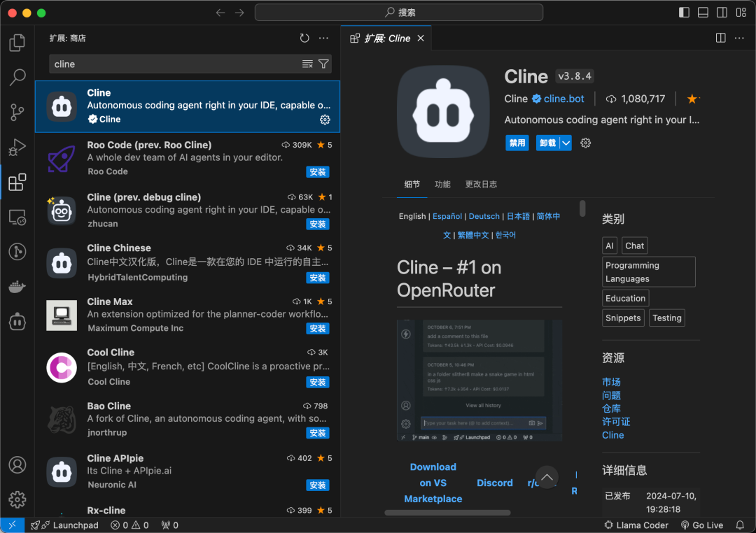This screenshot has height=533, width=756.
Task: Open the gear icon on the Cline list item
Action: coord(325,120)
